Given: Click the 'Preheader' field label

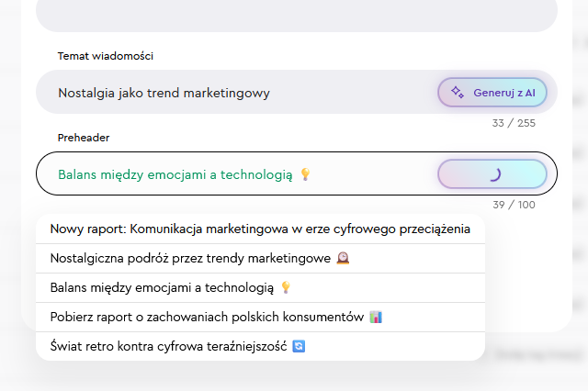Looking at the screenshot, I should tap(84, 138).
